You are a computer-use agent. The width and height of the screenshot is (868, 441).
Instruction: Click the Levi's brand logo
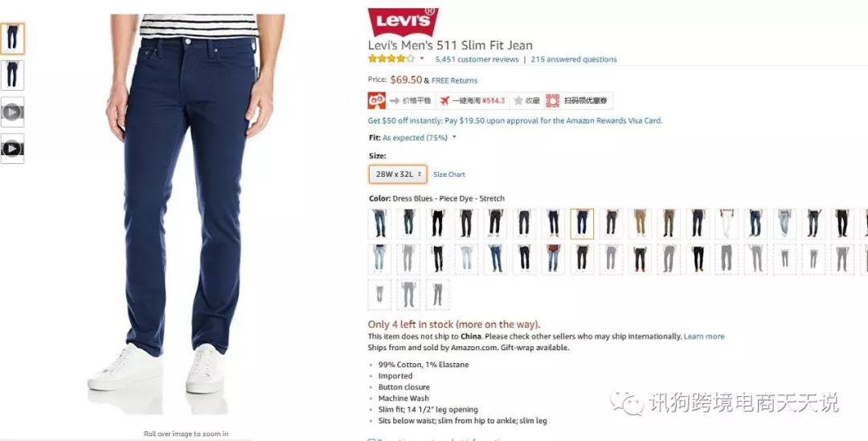click(x=403, y=22)
